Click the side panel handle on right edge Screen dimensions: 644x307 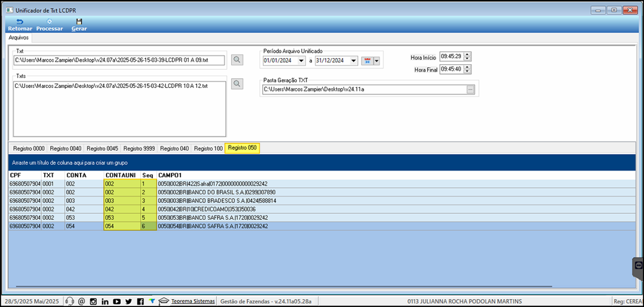[638, 269]
